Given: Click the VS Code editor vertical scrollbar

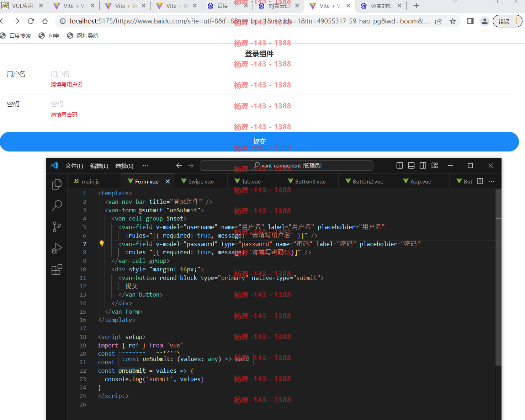Looking at the screenshot, I should 498,277.
